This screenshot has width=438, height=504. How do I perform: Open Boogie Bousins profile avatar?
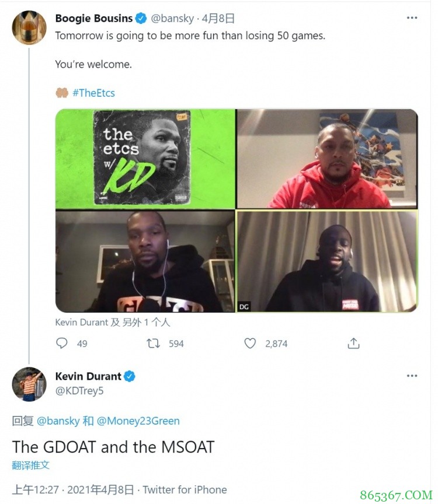[x=29, y=27]
